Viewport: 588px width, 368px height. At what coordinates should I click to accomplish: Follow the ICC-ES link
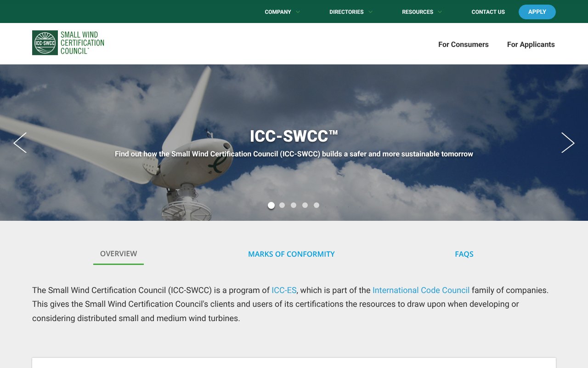tap(284, 290)
